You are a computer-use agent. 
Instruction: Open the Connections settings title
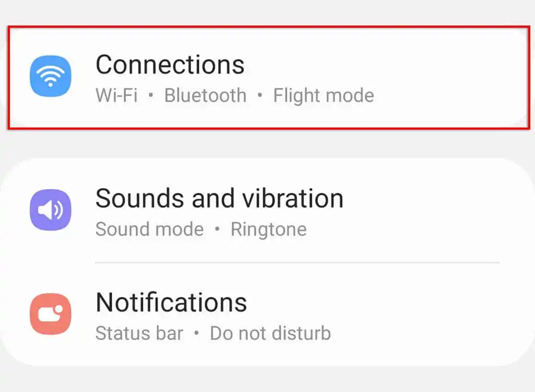pyautogui.click(x=170, y=64)
